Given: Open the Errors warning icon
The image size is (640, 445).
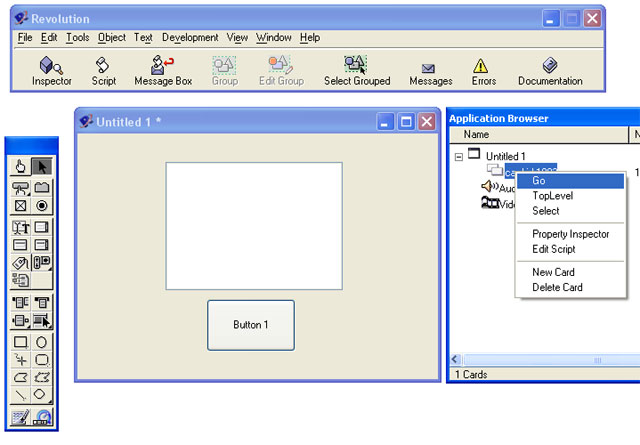Looking at the screenshot, I should (484, 72).
